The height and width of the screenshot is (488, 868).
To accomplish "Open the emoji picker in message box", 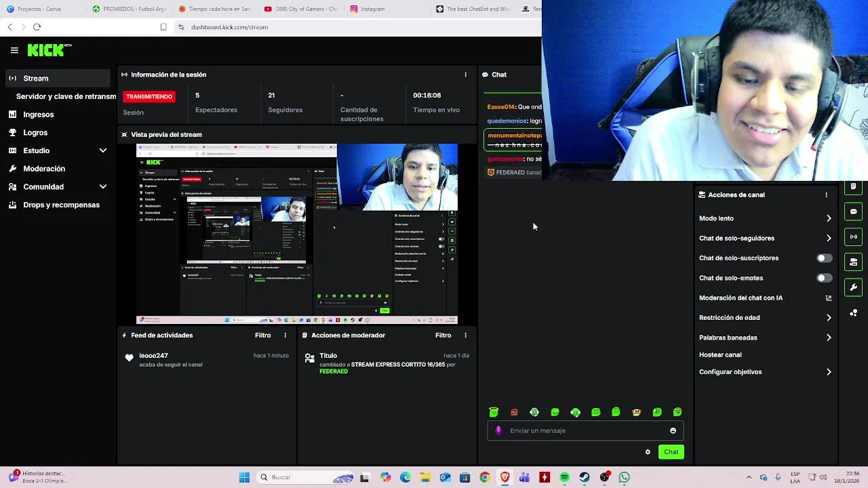I will point(673,430).
